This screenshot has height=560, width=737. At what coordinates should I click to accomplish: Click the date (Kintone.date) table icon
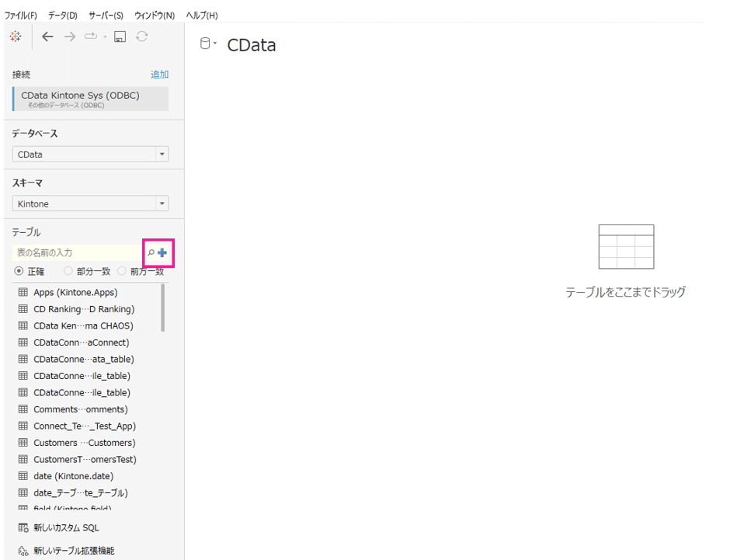(23, 476)
